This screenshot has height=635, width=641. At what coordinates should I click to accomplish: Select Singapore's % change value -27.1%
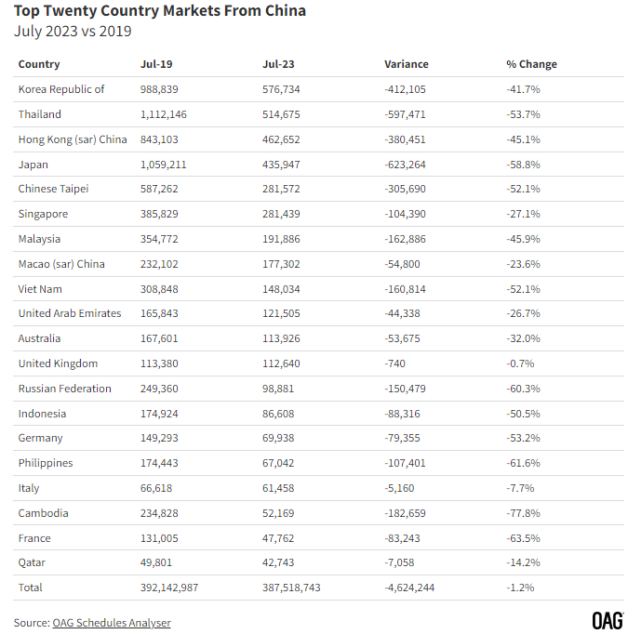tap(524, 214)
